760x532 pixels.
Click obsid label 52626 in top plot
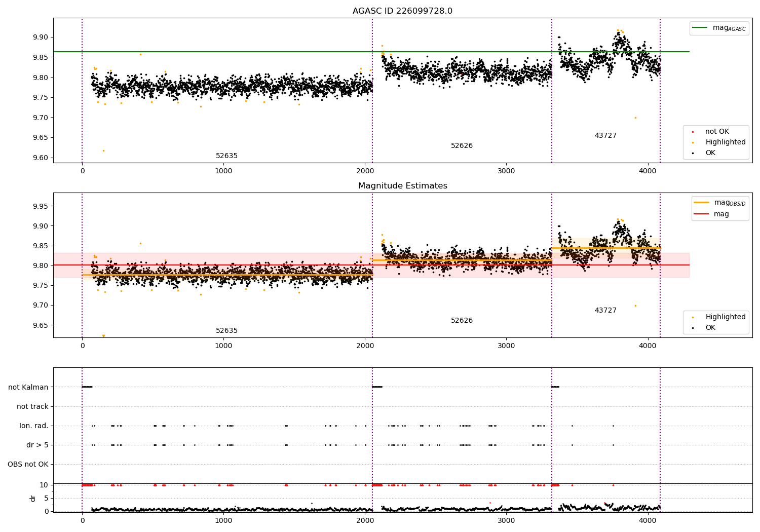[x=462, y=146]
